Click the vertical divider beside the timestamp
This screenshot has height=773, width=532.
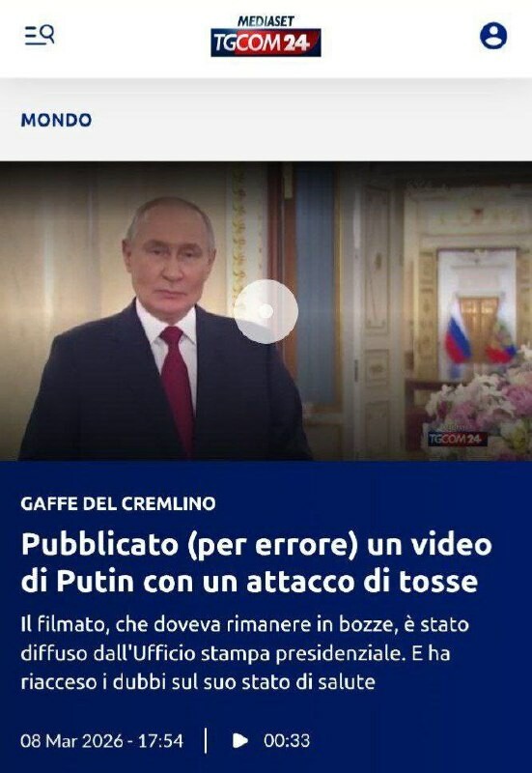click(x=206, y=740)
